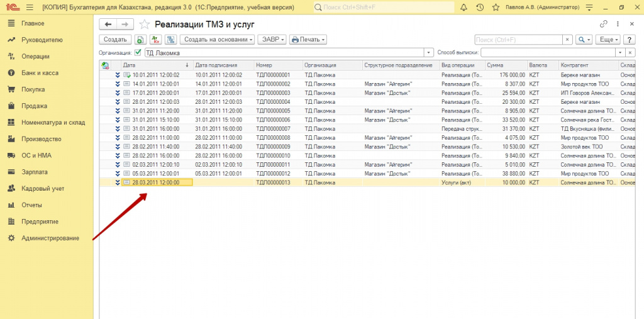The width and height of the screenshot is (644, 319).
Task: Select date cell 28.03.2011 12:00:00
Action: click(157, 182)
